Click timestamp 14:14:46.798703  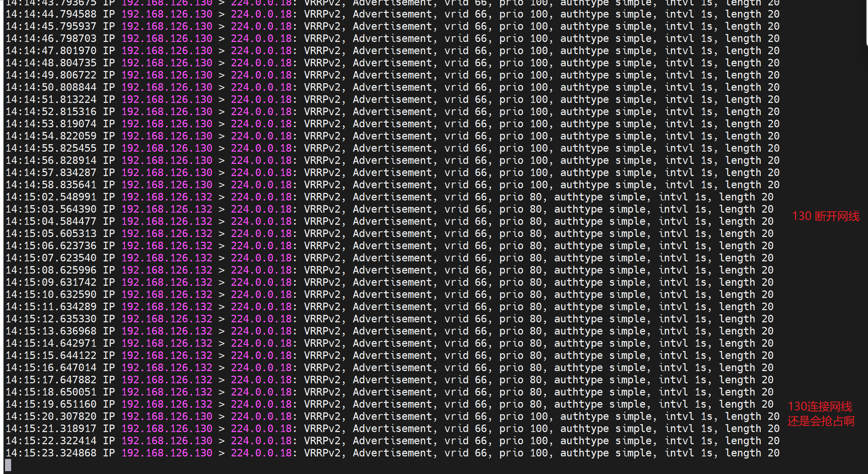(x=51, y=38)
